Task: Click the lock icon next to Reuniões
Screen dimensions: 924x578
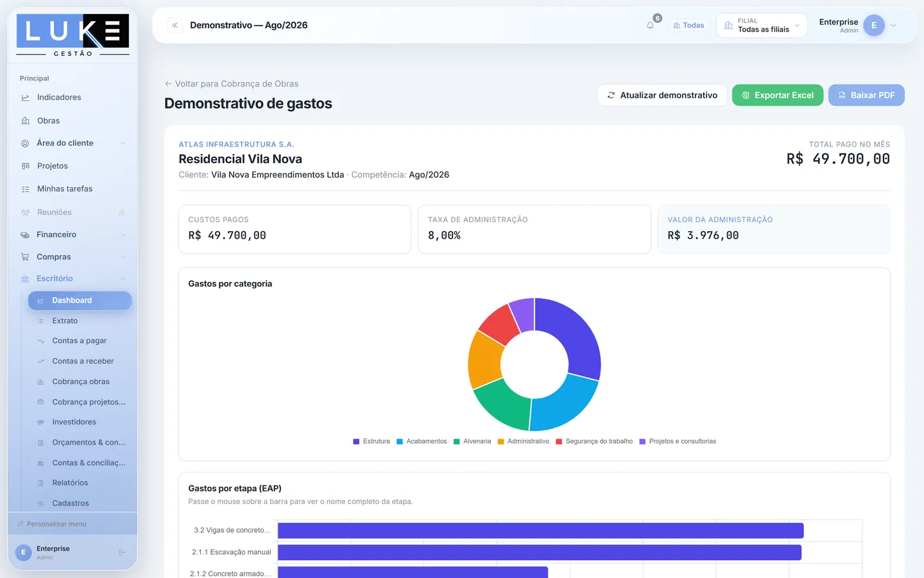Action: click(x=122, y=212)
